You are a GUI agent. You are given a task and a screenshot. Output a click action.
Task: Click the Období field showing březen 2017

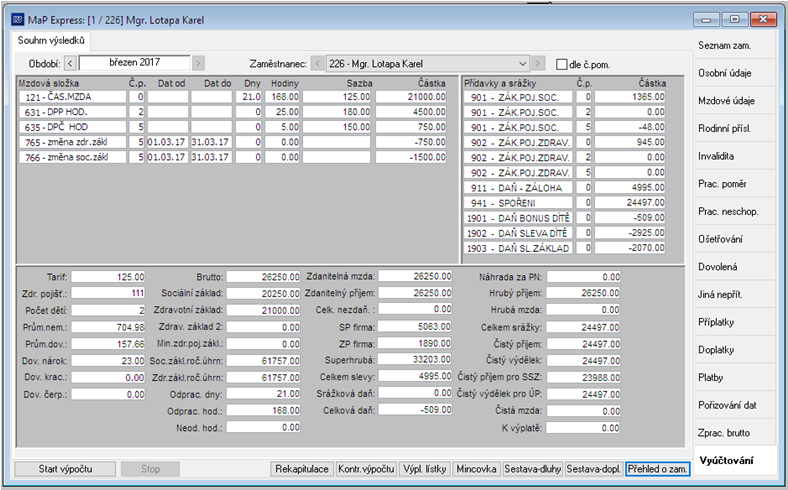coord(135,63)
